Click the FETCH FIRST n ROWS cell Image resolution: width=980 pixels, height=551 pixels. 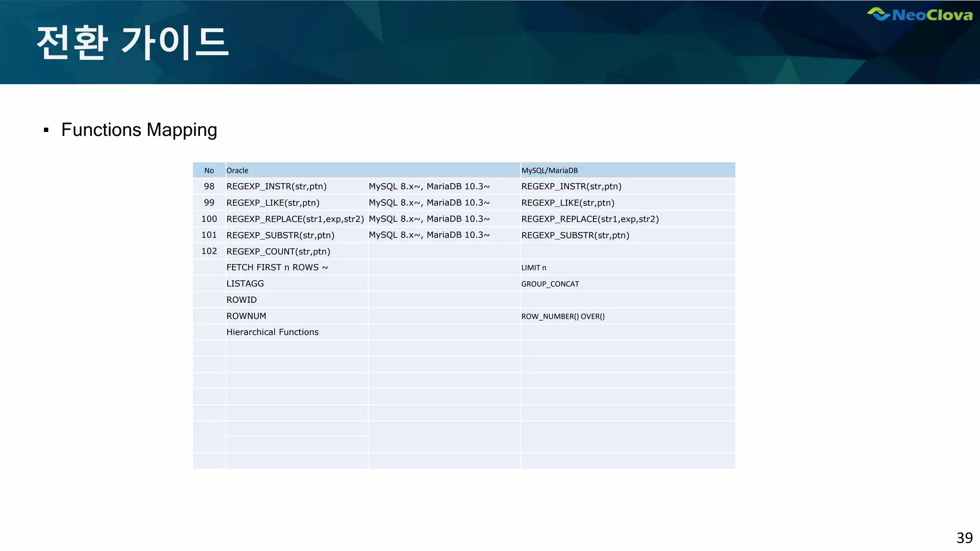tap(277, 267)
